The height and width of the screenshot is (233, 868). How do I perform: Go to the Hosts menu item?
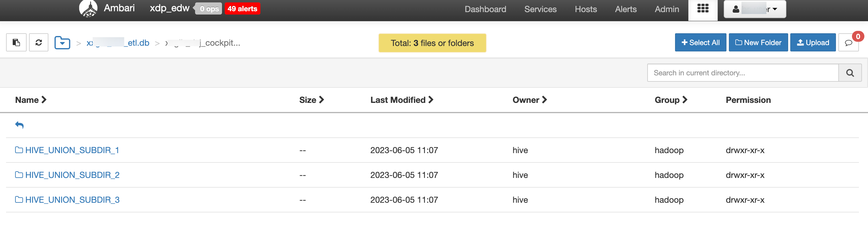coord(586,9)
